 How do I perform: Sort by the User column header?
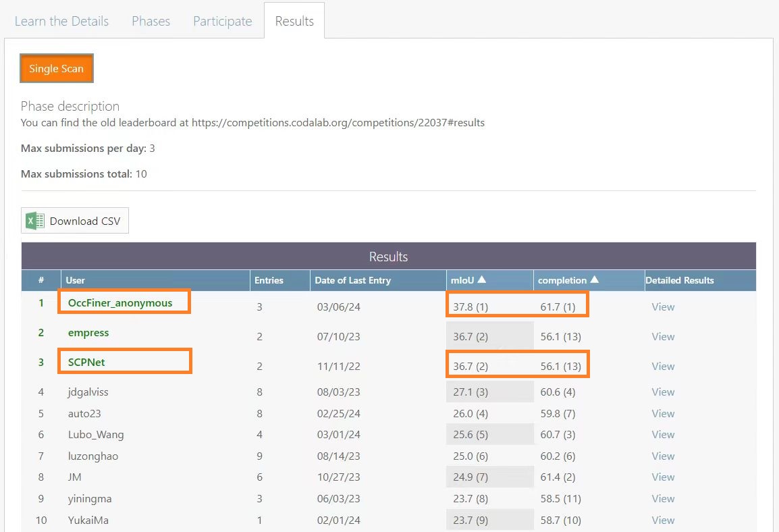(x=76, y=280)
